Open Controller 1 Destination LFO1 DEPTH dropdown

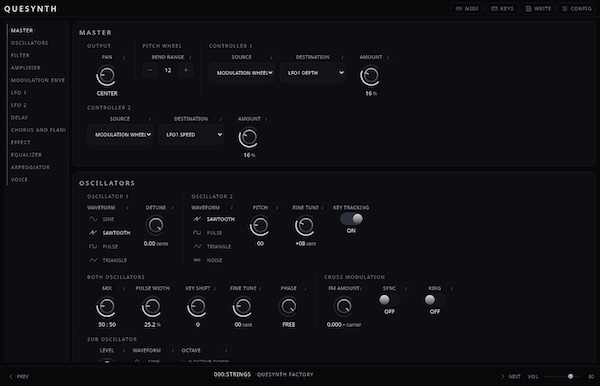click(x=313, y=73)
